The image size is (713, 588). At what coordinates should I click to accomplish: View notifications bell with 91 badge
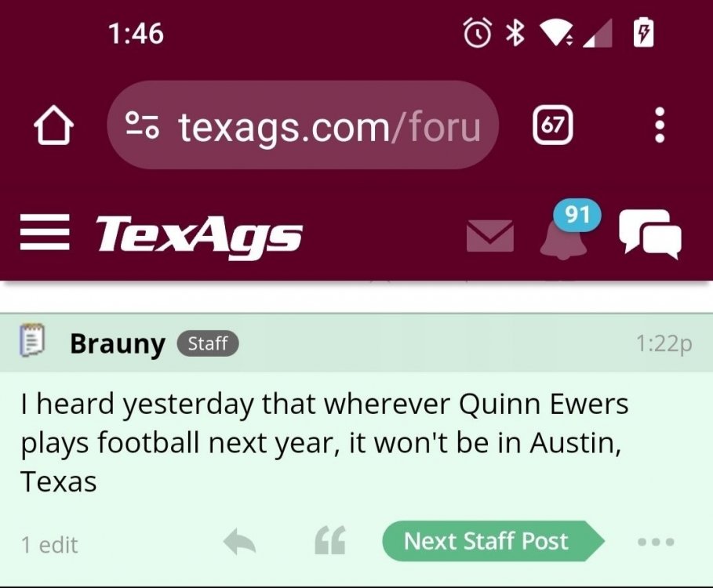[564, 234]
